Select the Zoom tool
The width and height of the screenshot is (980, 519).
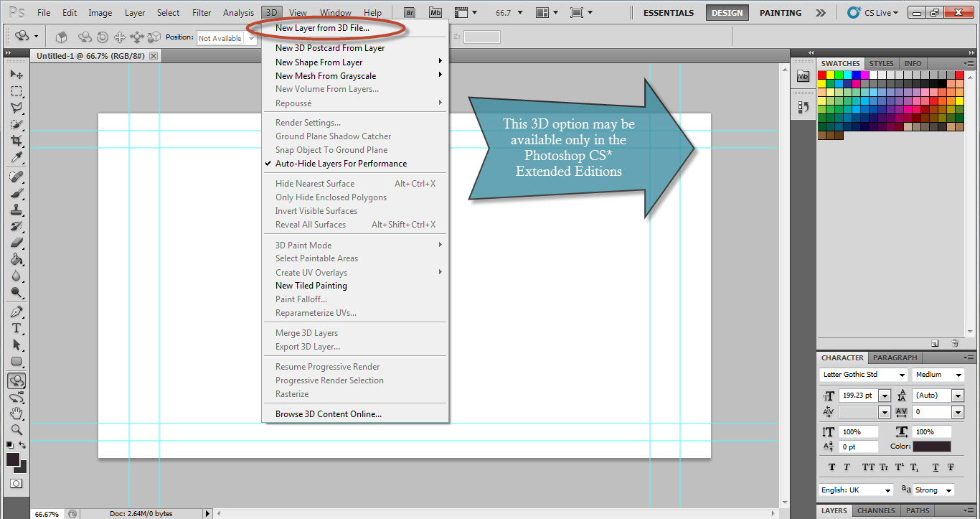click(x=16, y=430)
